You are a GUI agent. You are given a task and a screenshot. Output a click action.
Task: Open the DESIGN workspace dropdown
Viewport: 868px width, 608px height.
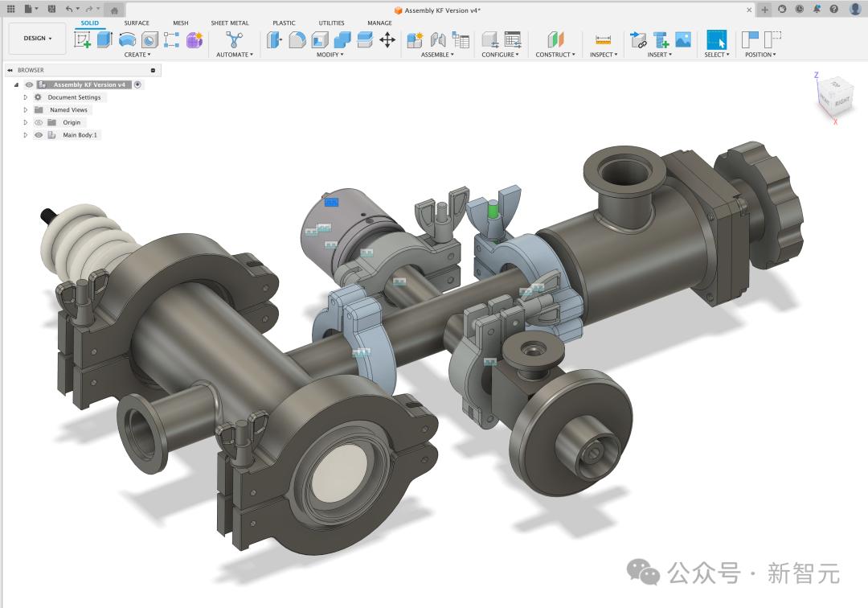37,38
